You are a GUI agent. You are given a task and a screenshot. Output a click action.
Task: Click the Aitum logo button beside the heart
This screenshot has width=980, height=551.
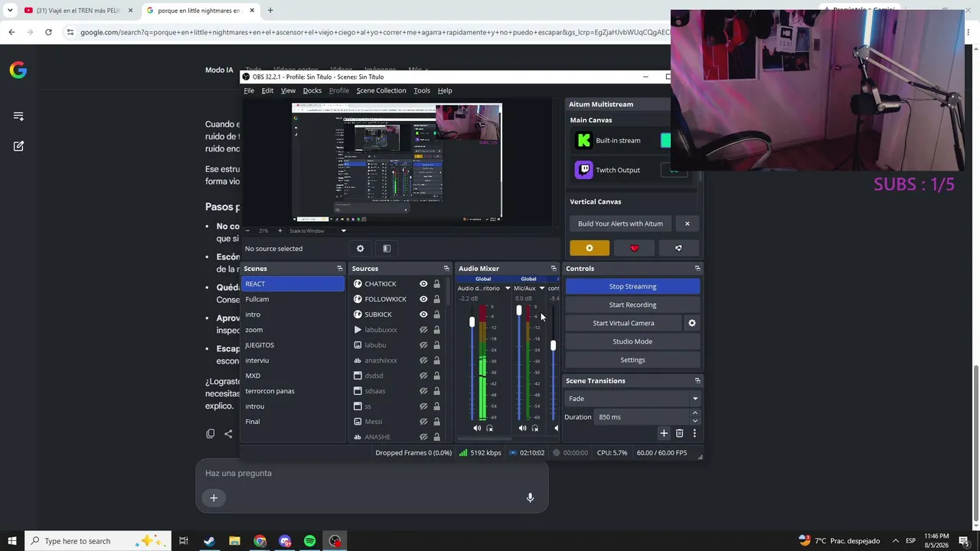coord(678,248)
